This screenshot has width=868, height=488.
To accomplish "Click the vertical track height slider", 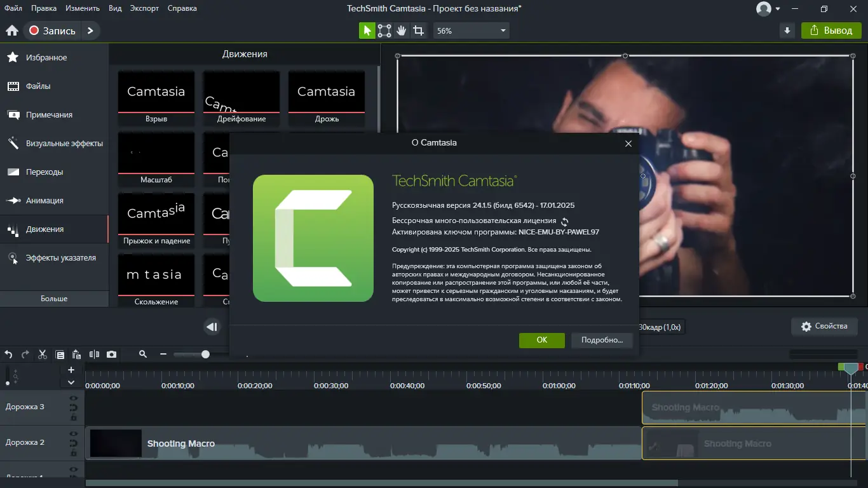I will [8, 376].
